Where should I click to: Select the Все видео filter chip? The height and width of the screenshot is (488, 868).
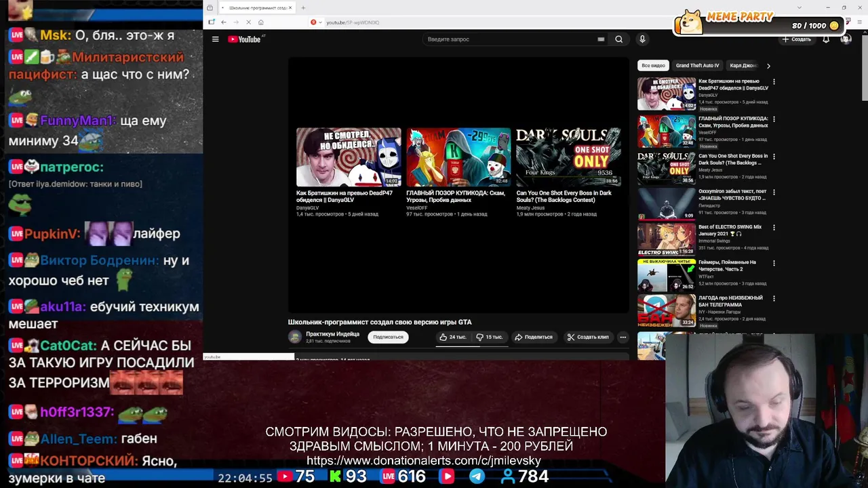pos(653,66)
